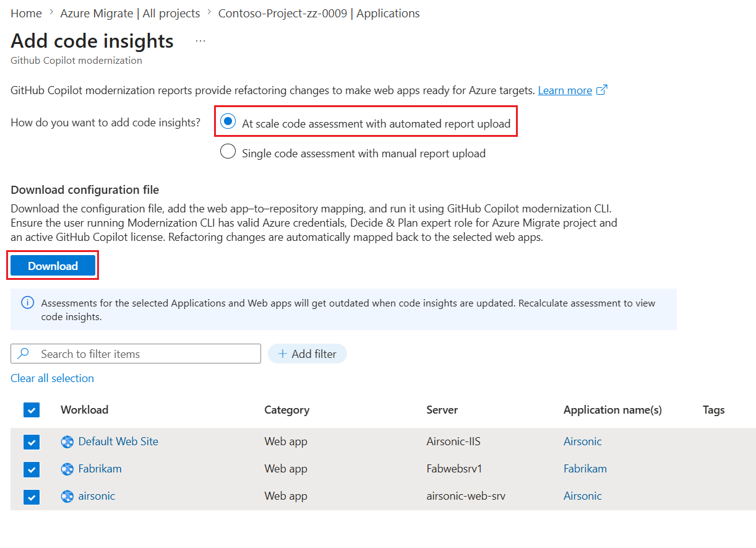This screenshot has width=756, height=548.
Task: Sort by Application name(s) column header
Action: 612,410
